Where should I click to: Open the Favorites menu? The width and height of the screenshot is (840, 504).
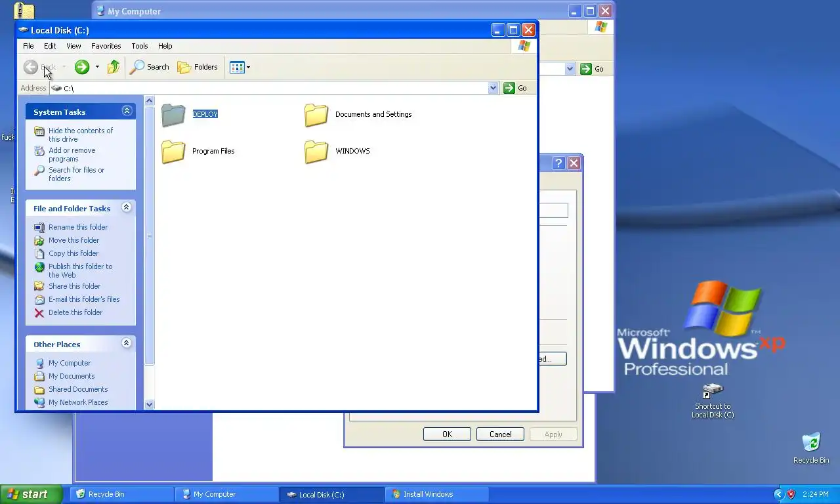[106, 46]
